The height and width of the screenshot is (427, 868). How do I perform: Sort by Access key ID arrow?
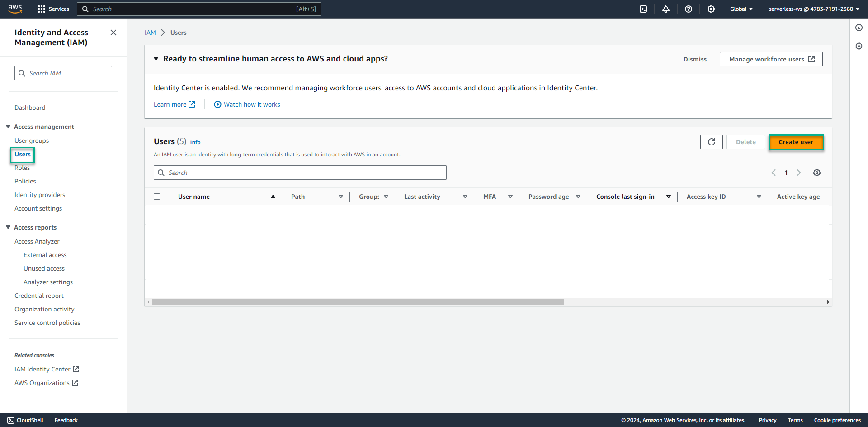coord(759,197)
